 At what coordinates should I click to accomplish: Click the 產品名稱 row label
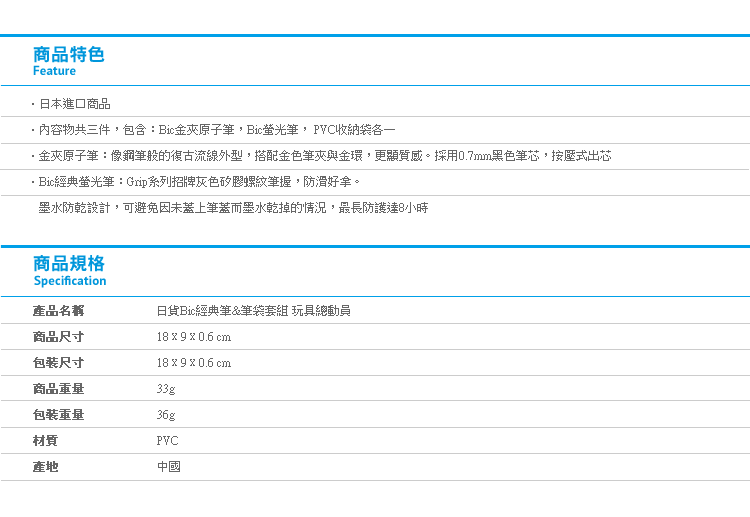click(58, 311)
